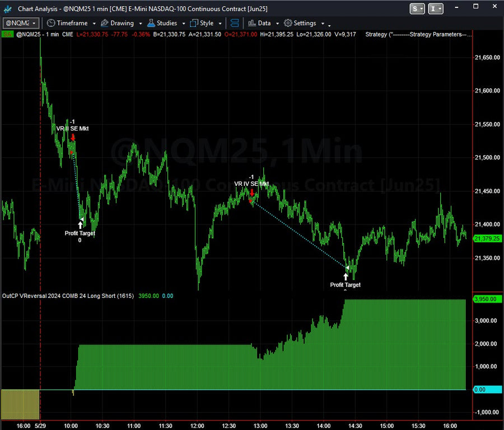Open the I interval-link dropdown button
This screenshot has height=430, width=504.
[436, 8]
